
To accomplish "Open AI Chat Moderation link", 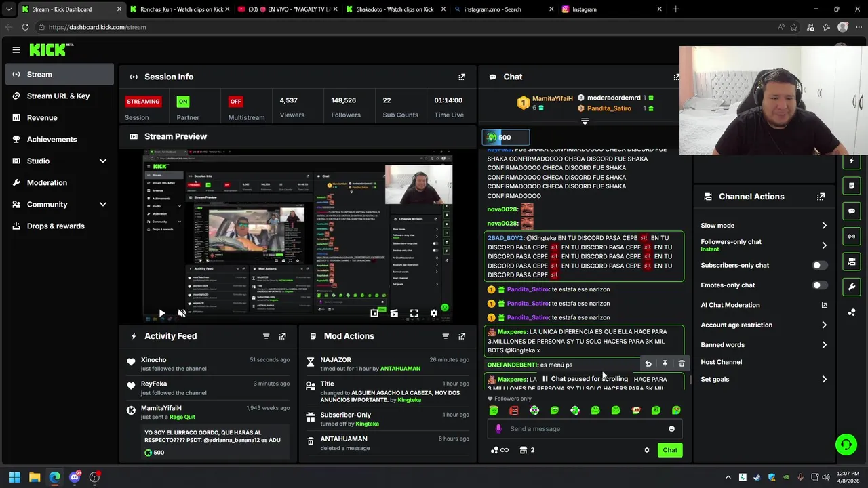I will point(764,305).
